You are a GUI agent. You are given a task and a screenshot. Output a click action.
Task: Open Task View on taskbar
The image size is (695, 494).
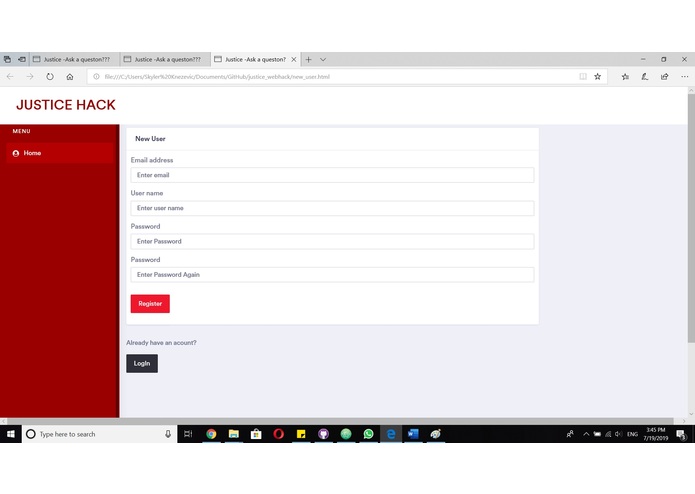pyautogui.click(x=188, y=434)
